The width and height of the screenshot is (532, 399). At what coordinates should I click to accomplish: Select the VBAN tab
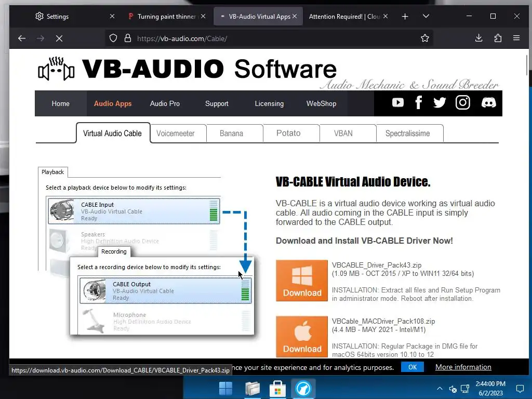(343, 134)
